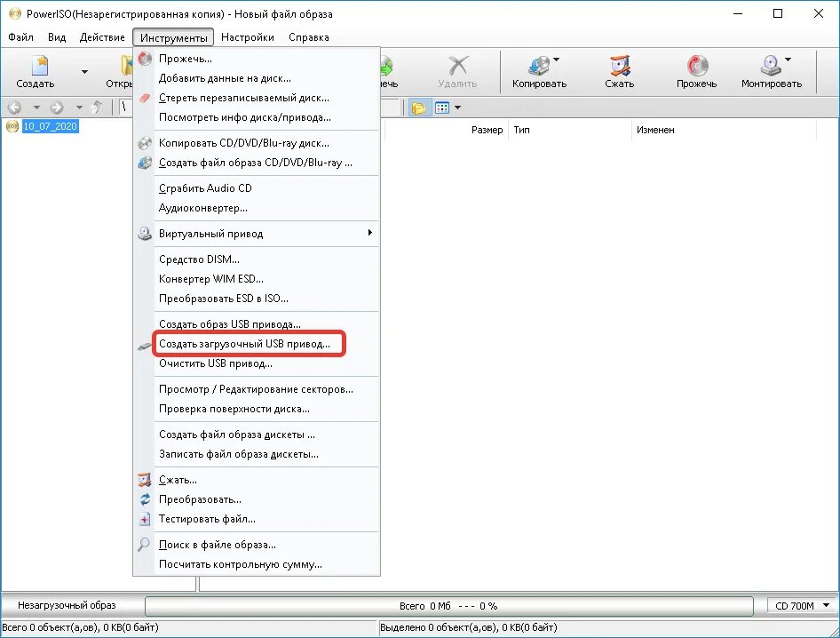Sort by the Изменен column header
The height and width of the screenshot is (638, 840).
(725, 131)
